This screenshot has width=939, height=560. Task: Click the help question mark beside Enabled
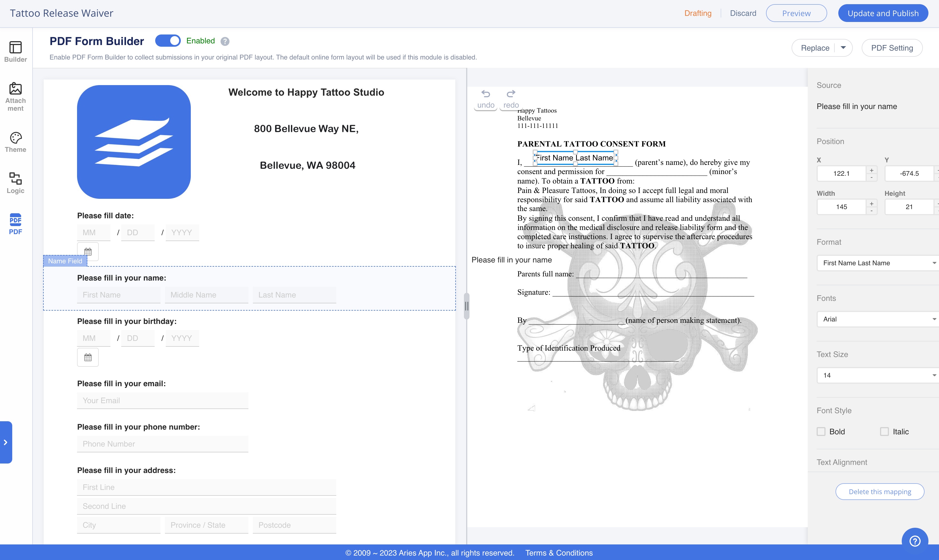tap(225, 41)
